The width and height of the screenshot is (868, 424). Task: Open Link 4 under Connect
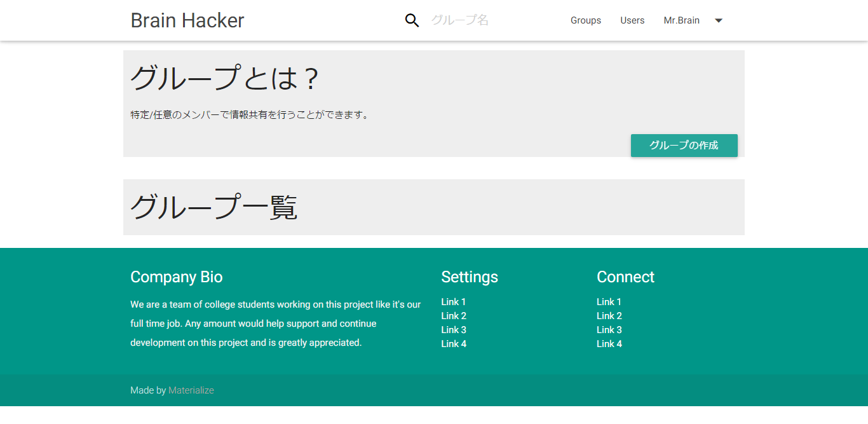609,344
